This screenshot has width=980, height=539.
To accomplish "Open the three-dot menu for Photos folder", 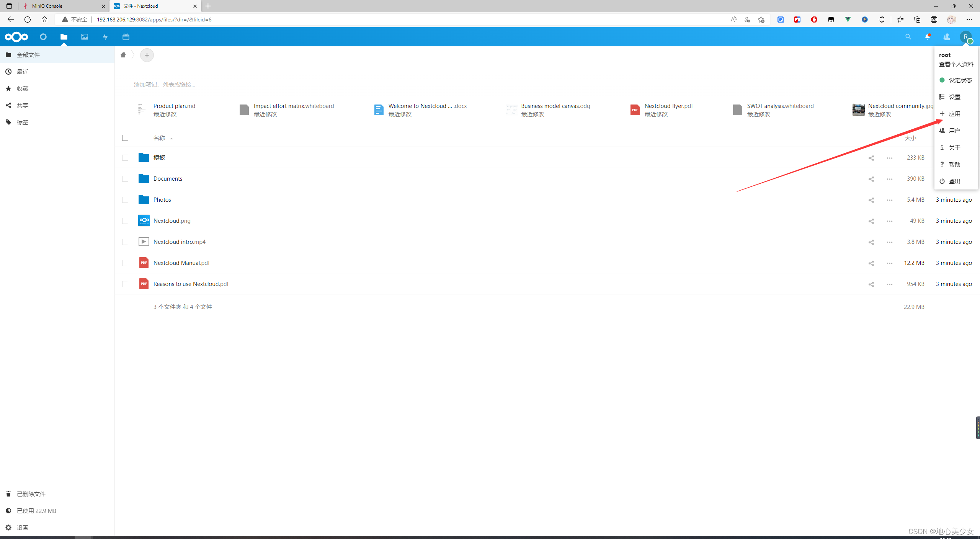I will click(x=890, y=200).
